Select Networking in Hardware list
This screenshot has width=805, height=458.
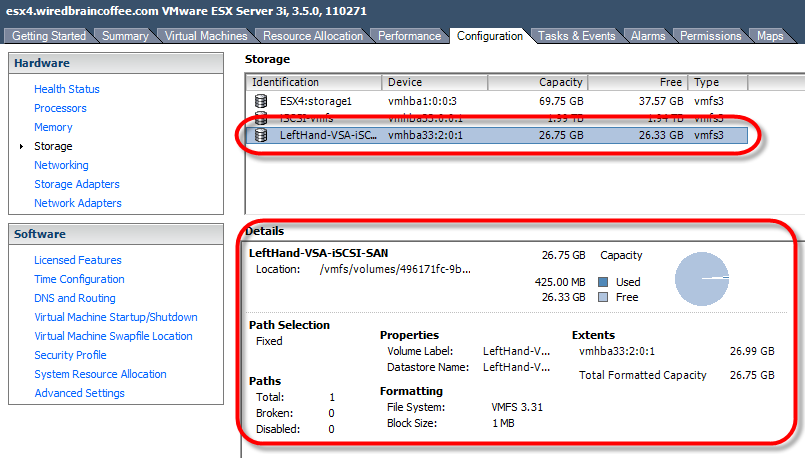[x=61, y=165]
